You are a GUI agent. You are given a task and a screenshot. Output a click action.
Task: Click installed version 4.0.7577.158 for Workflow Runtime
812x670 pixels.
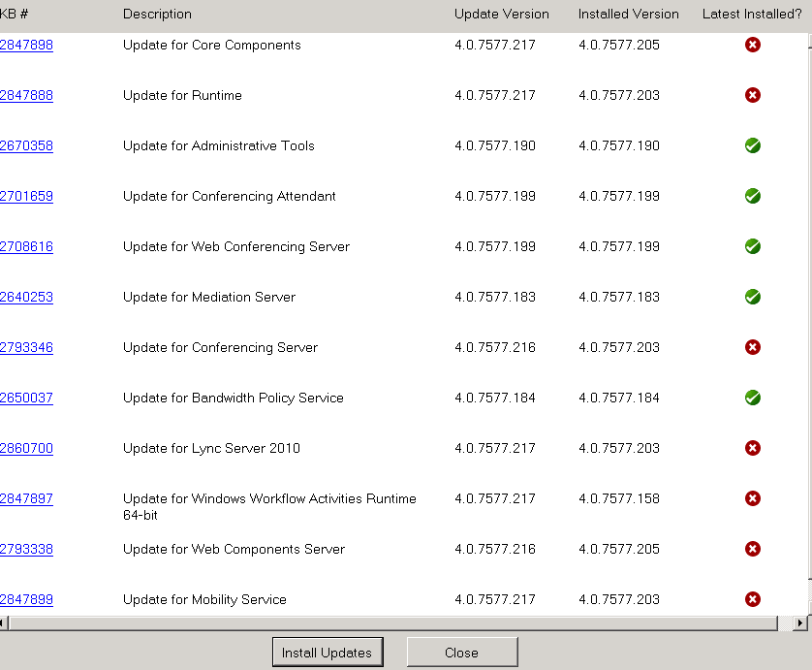tap(619, 498)
